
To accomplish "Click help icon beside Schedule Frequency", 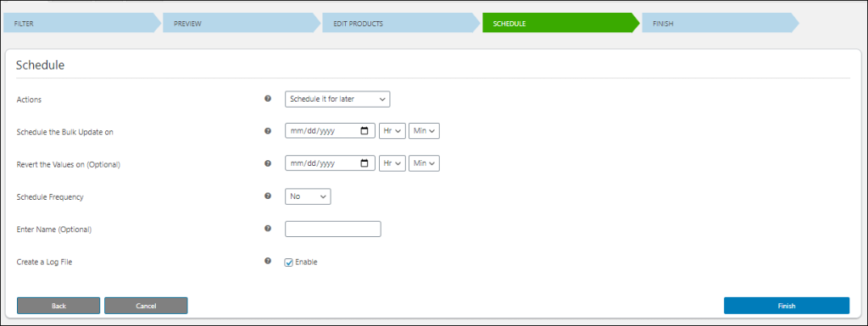I will click(268, 196).
